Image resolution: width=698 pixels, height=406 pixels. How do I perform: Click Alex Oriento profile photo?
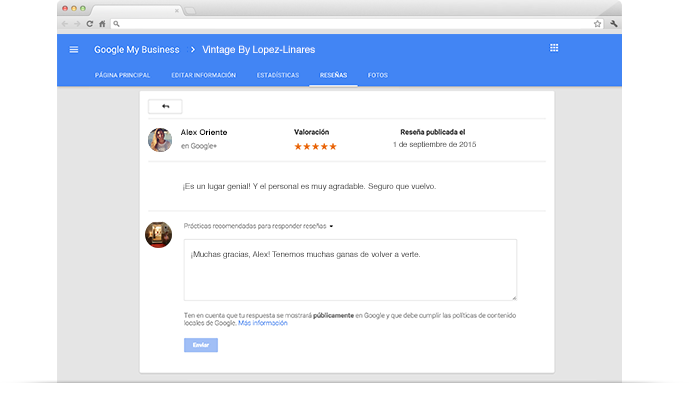160,140
